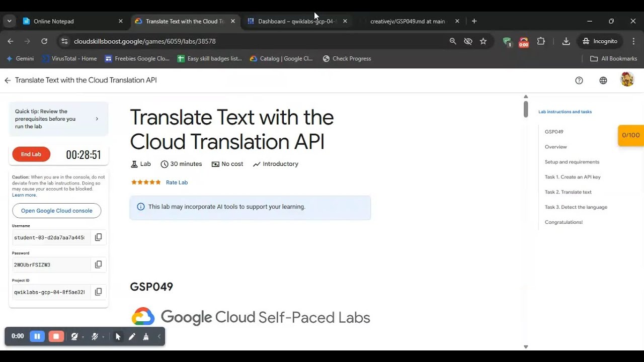
Task: Bookmark this page with the star
Action: [x=484, y=41]
